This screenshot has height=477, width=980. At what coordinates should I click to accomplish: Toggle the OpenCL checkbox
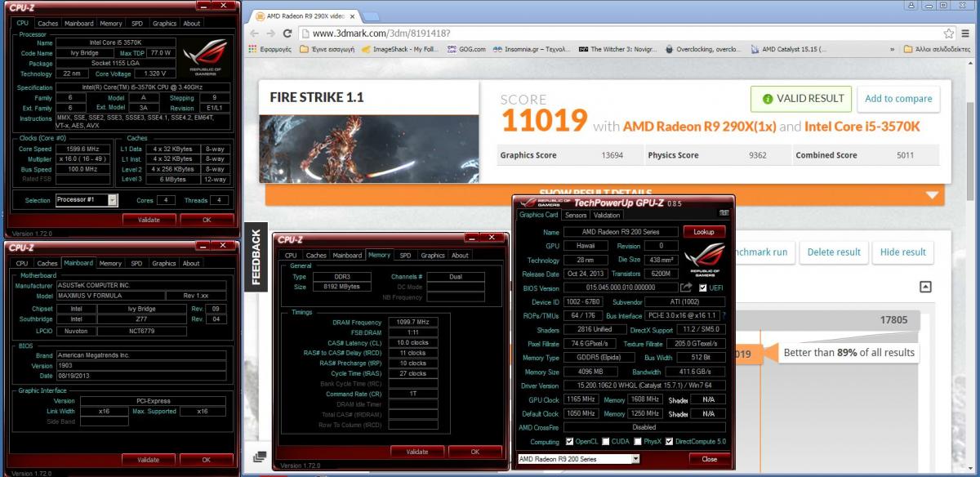[x=568, y=442]
